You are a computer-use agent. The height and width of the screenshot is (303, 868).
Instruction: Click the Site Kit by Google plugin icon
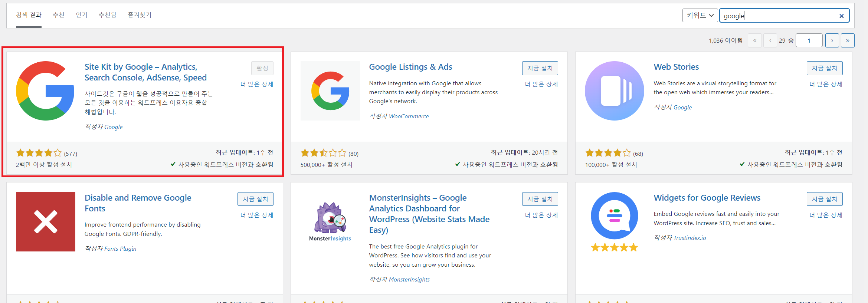coord(45,90)
